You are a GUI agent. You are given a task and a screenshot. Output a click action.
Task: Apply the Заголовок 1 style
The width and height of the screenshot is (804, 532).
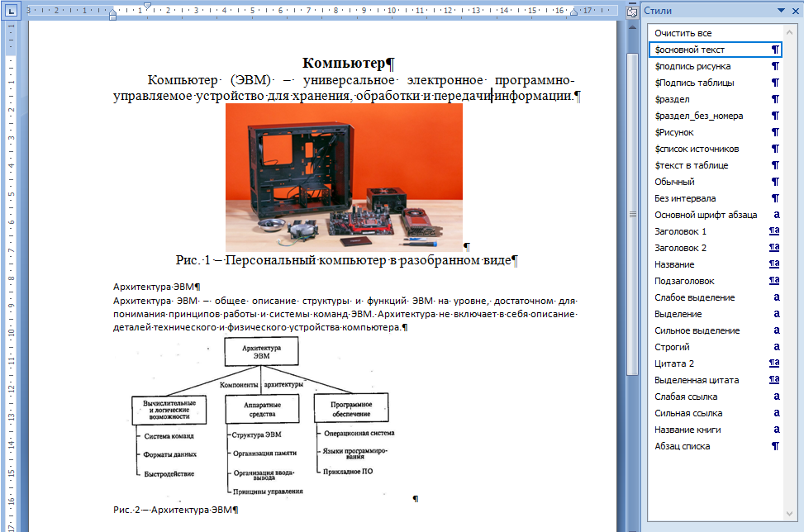point(715,231)
